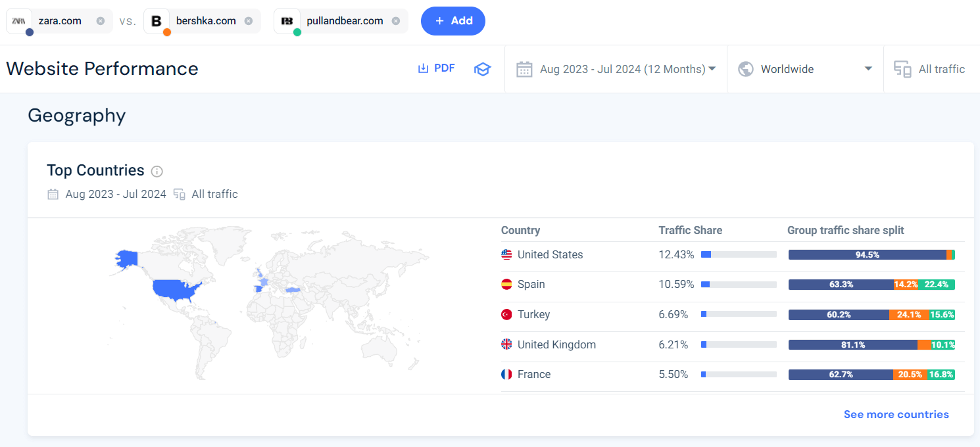Open the date range dropdown

point(616,69)
